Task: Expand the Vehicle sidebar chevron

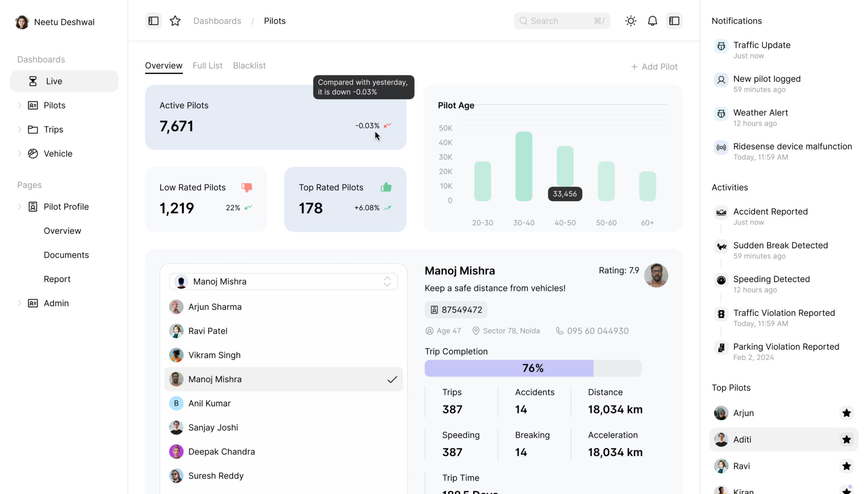Action: coord(20,153)
